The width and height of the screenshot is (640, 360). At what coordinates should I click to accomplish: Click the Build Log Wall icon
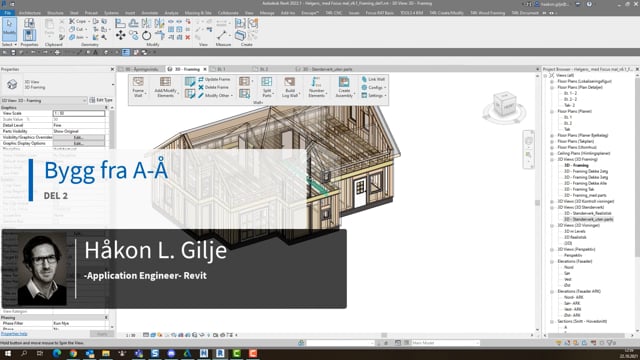coord(290,87)
